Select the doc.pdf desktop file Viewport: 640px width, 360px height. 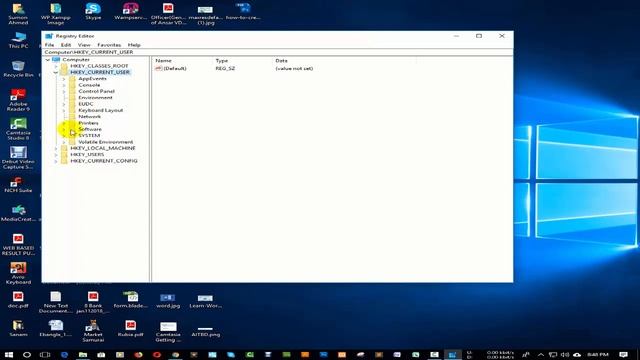[18, 300]
